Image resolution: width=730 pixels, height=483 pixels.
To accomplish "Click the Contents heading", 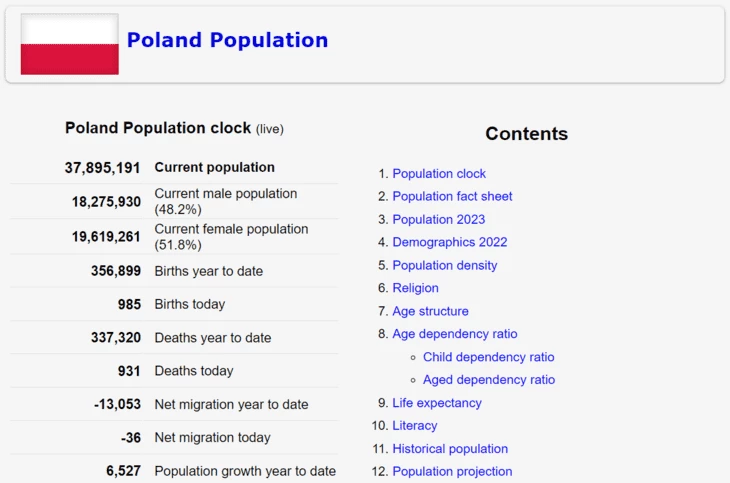I will tap(526, 134).
